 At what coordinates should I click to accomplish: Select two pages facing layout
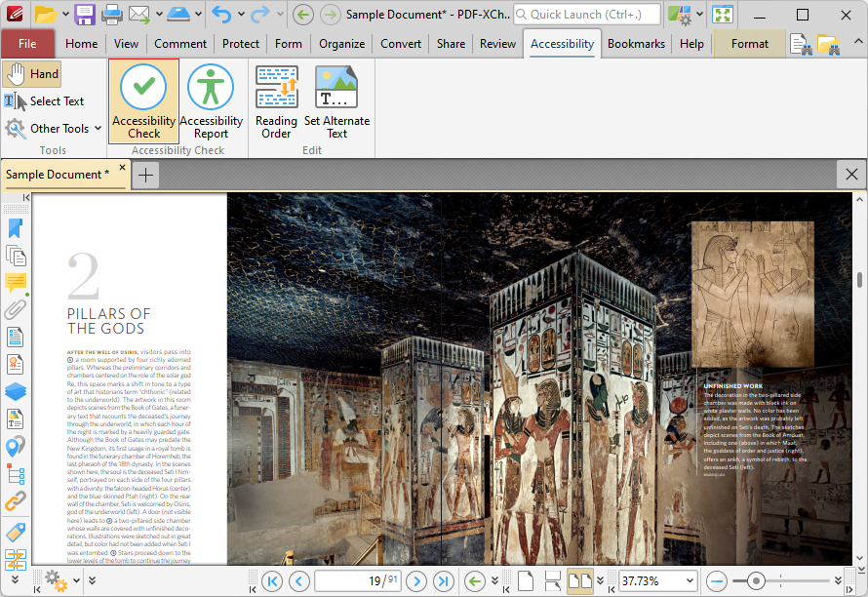[x=579, y=581]
